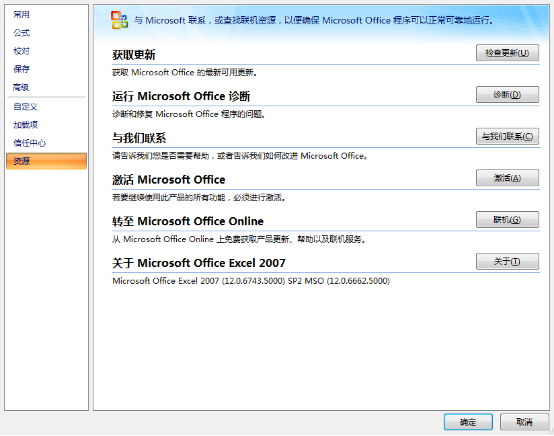The width and height of the screenshot is (554, 436).
Task: Click the Excel 2007 version text
Action: click(251, 281)
